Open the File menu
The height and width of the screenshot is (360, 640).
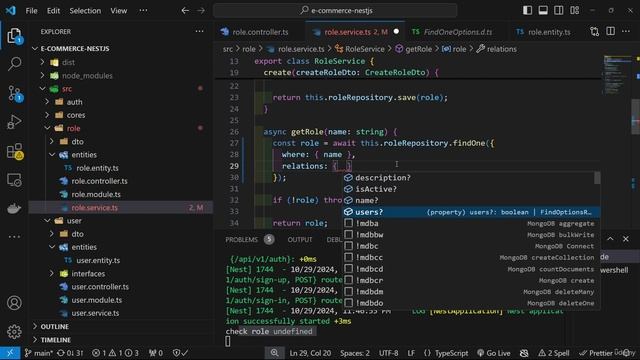coord(31,11)
